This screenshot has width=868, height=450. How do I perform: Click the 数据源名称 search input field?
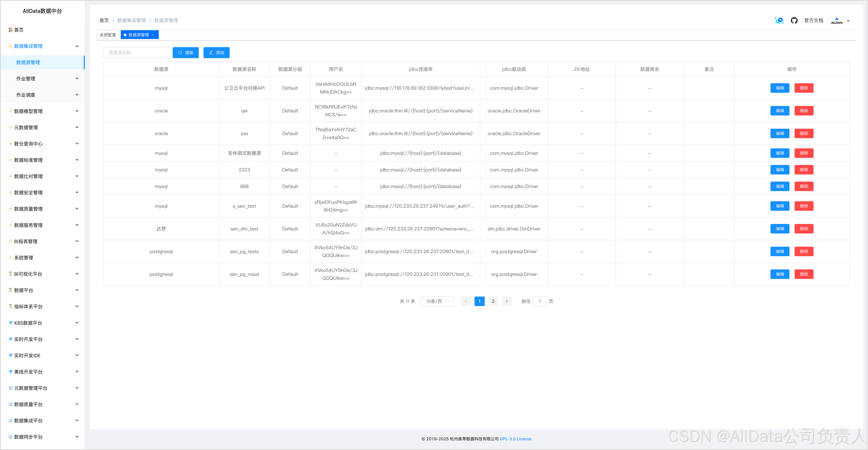coord(137,53)
